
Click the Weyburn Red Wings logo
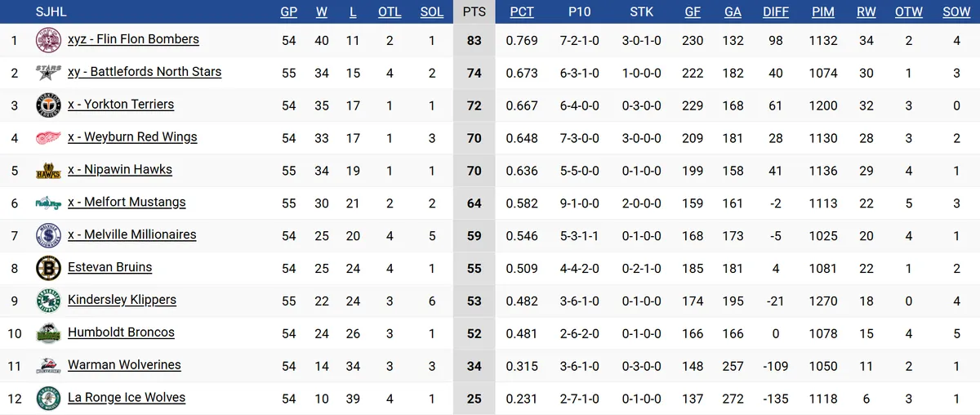(x=48, y=138)
